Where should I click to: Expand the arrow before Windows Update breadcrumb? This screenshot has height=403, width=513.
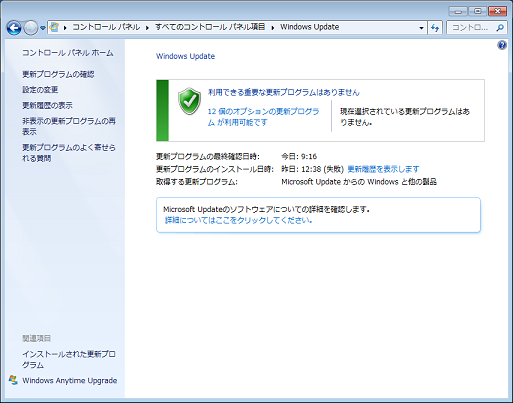(x=273, y=28)
